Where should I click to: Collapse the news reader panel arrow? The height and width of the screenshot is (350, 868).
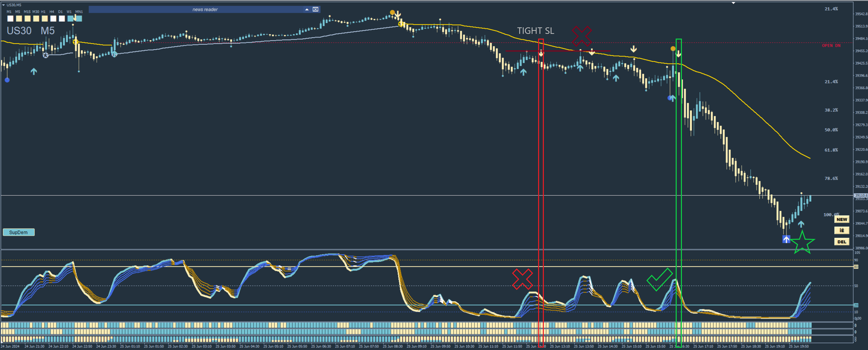tap(307, 9)
